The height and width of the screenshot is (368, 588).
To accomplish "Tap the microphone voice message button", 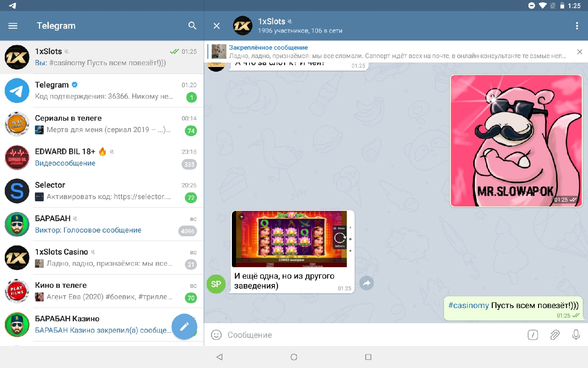I will [x=576, y=335].
